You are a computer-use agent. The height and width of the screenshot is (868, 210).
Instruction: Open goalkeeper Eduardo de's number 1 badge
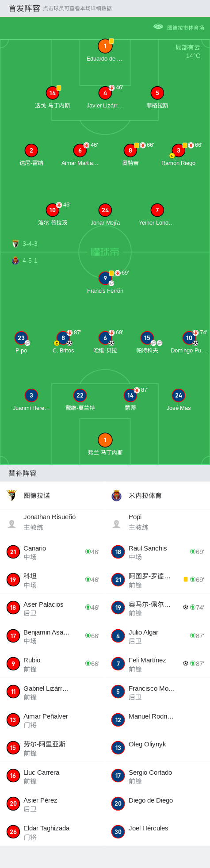click(x=105, y=46)
